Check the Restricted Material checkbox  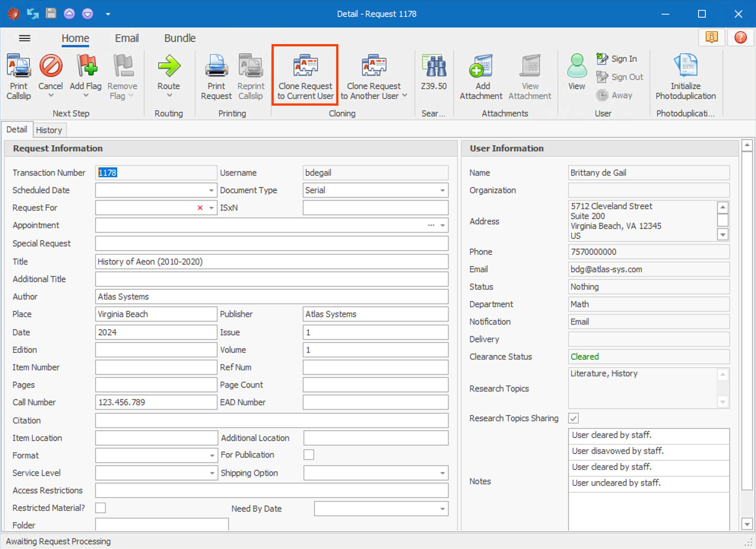(101, 508)
